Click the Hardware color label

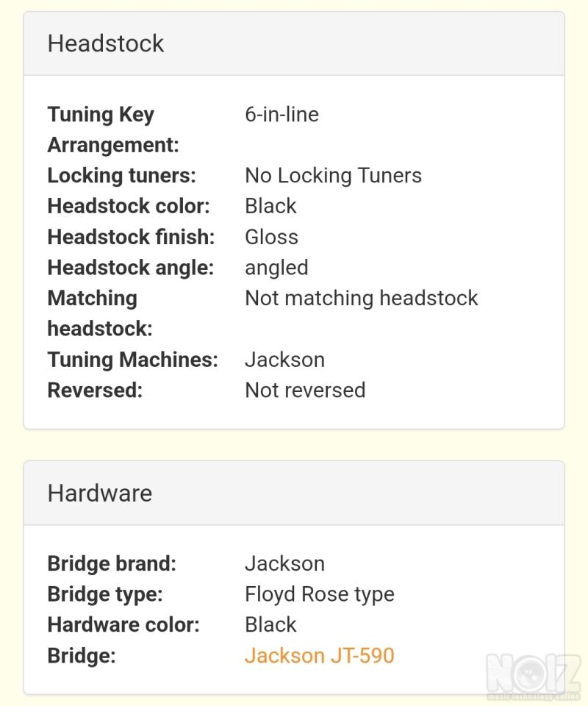(123, 624)
